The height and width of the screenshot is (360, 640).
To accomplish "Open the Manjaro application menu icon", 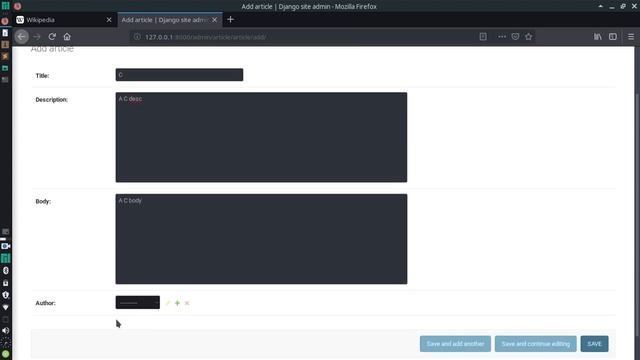I will [6, 6].
